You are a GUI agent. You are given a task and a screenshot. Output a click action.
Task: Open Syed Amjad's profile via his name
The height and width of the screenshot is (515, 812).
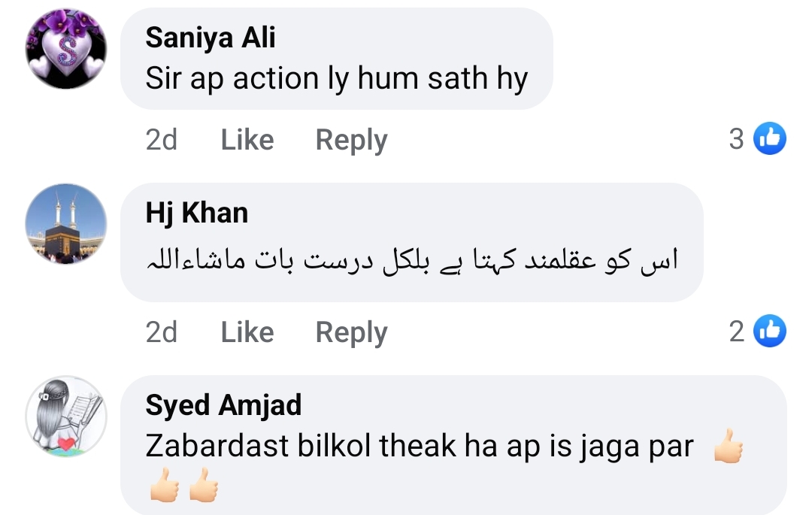[223, 406]
